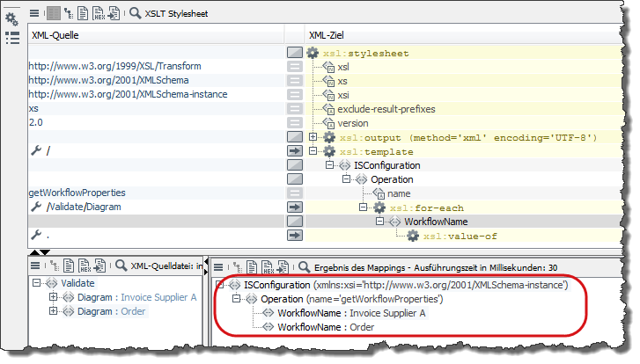
Task: Toggle the arrow mapping button on the xsl:for-each row
Action: click(295, 207)
